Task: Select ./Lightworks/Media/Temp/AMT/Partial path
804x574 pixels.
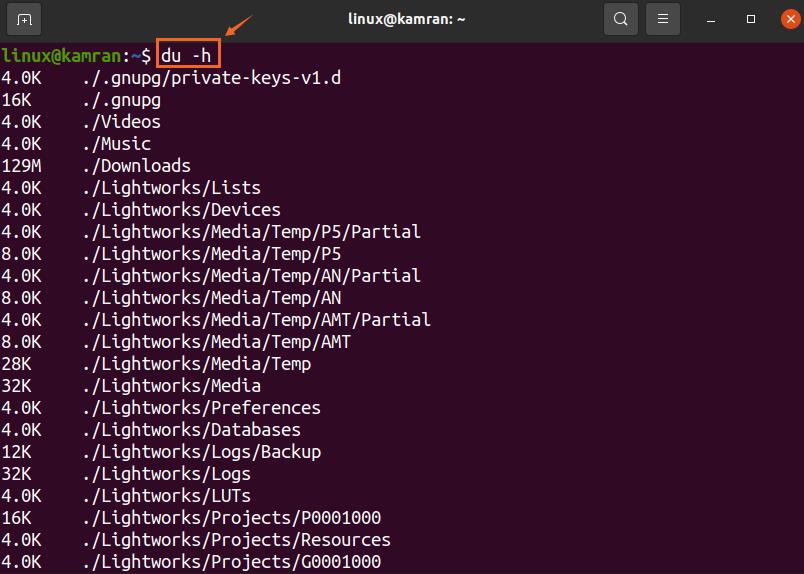Action: [x=256, y=321]
